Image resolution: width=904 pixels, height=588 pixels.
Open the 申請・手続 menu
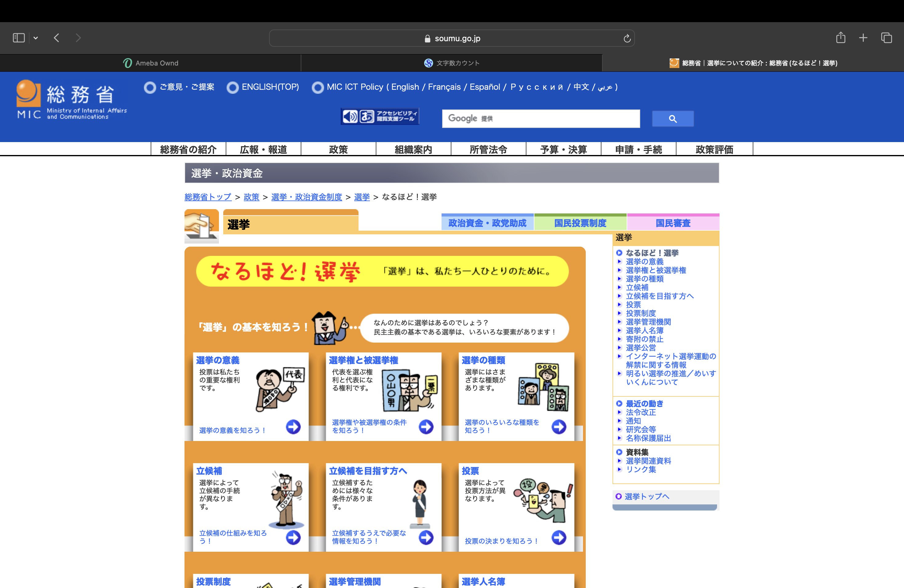639,149
